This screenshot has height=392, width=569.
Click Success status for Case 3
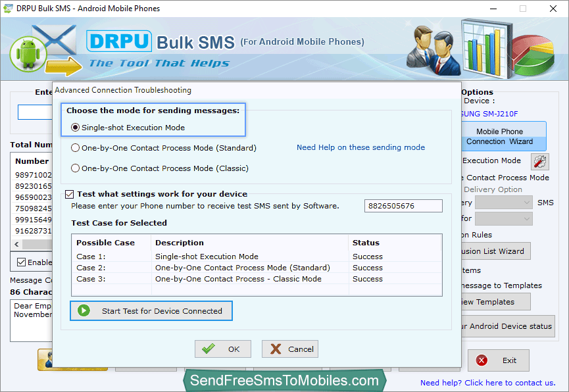[x=368, y=279]
